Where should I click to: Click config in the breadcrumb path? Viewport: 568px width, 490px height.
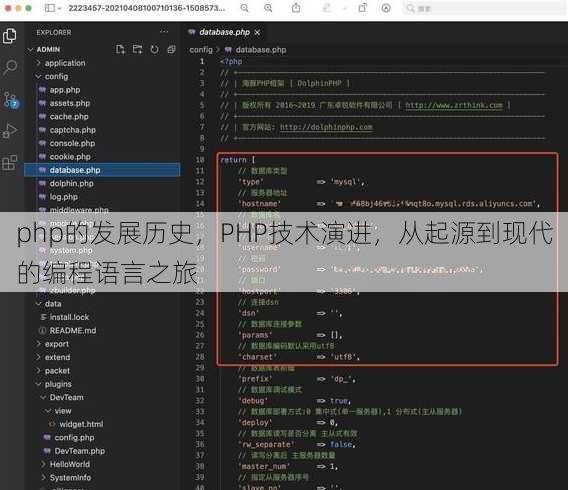pyautogui.click(x=201, y=50)
